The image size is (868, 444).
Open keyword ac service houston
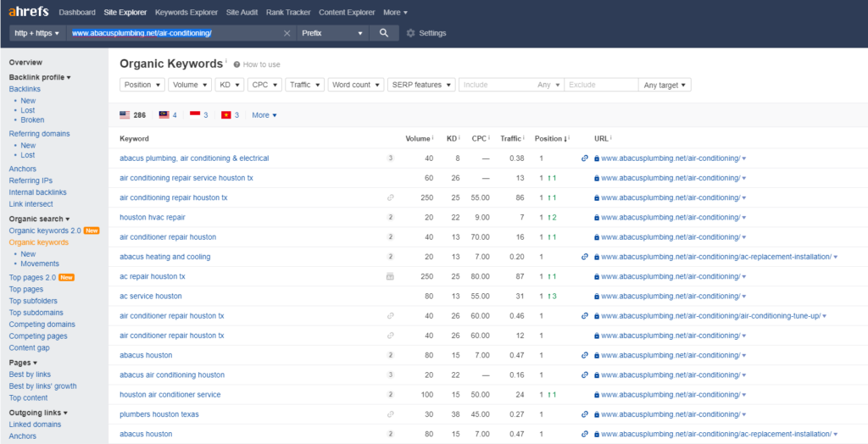click(151, 297)
